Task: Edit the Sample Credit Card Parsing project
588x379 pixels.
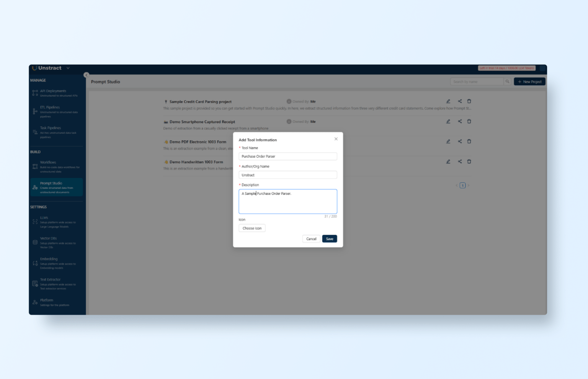Action: (448, 101)
